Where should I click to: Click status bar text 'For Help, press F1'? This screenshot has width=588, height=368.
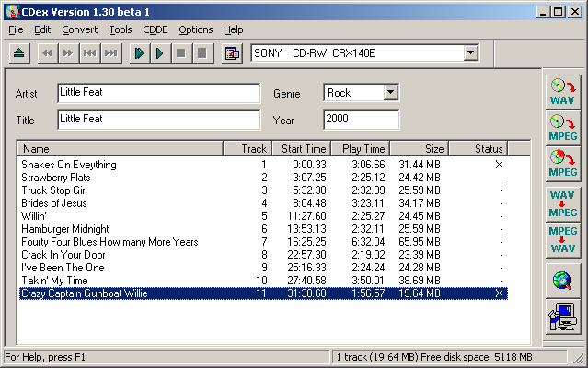click(x=45, y=357)
